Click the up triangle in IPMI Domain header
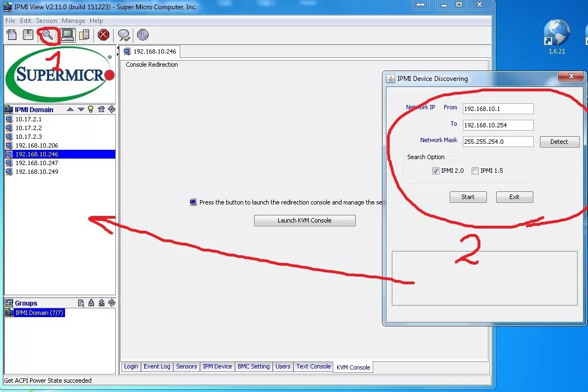Viewport: 588px width, 392px height. 70,109
